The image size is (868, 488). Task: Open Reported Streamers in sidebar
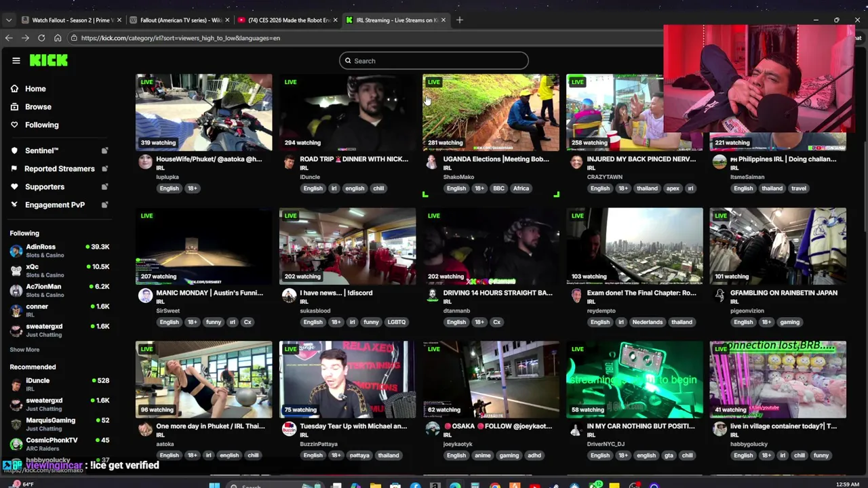click(x=59, y=169)
